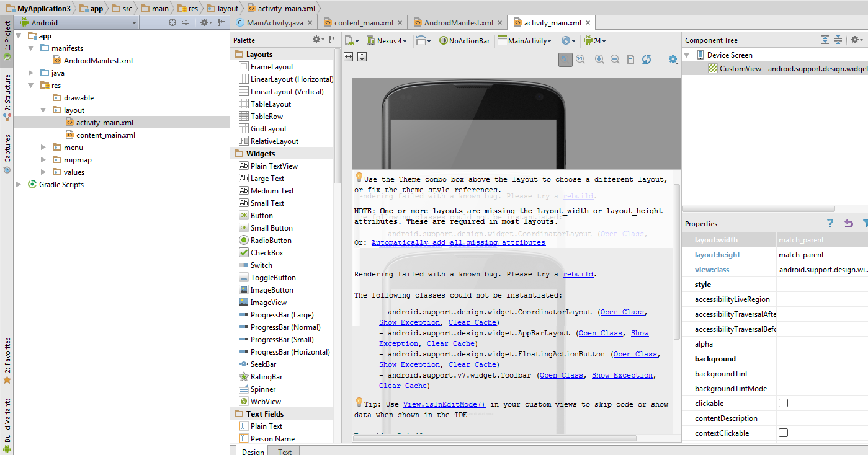The width and height of the screenshot is (868, 455).
Task: Open the MainActivity association dropdown
Action: point(525,41)
